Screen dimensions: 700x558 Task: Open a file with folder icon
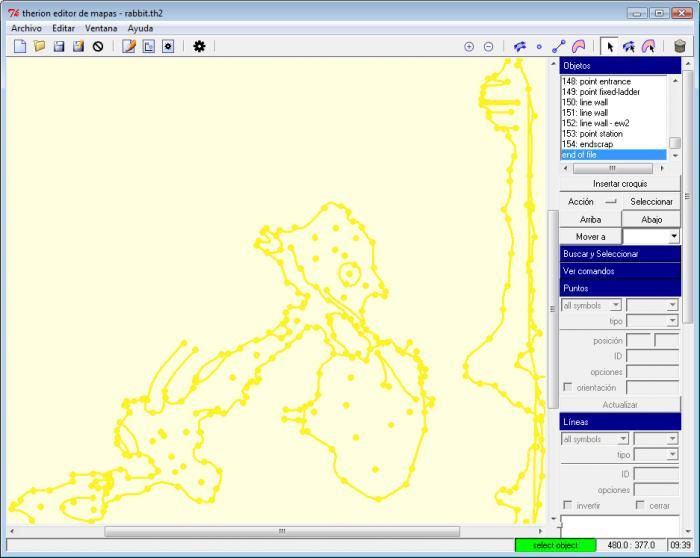(x=39, y=46)
